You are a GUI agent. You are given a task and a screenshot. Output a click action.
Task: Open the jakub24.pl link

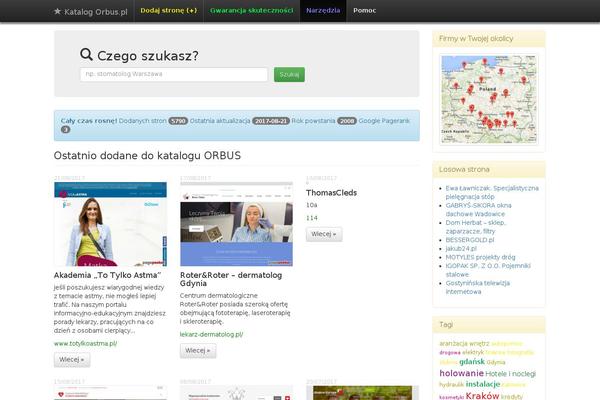point(461,249)
